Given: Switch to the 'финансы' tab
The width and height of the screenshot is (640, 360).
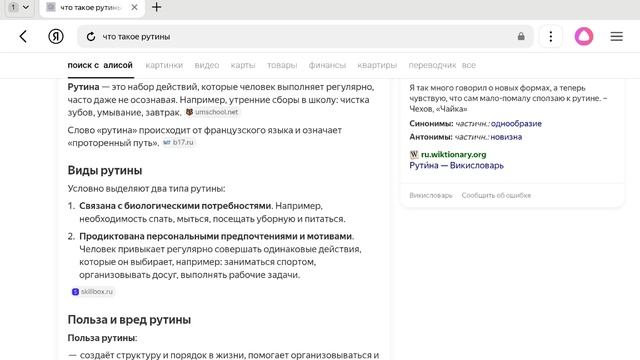Looking at the screenshot, I should (x=327, y=65).
